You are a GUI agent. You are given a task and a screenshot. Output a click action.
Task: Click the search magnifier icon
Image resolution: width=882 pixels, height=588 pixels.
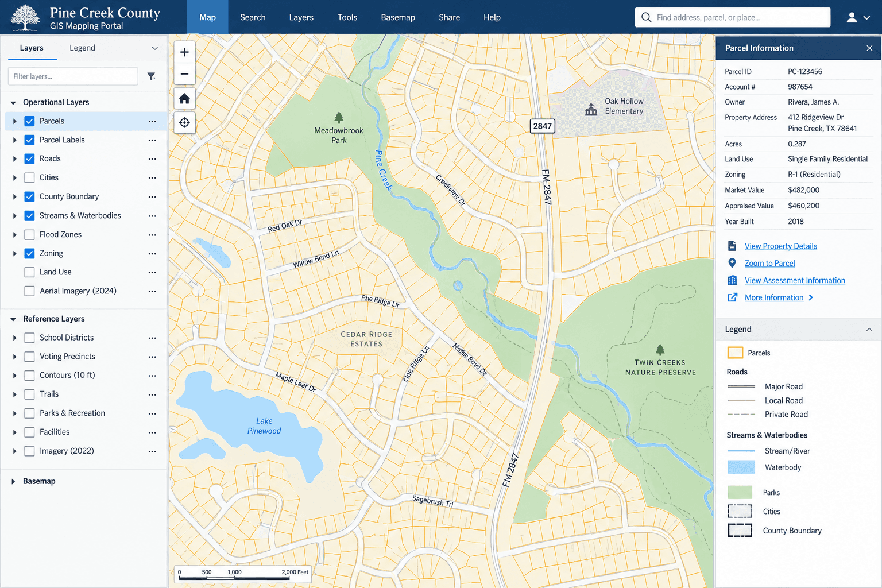tap(646, 17)
